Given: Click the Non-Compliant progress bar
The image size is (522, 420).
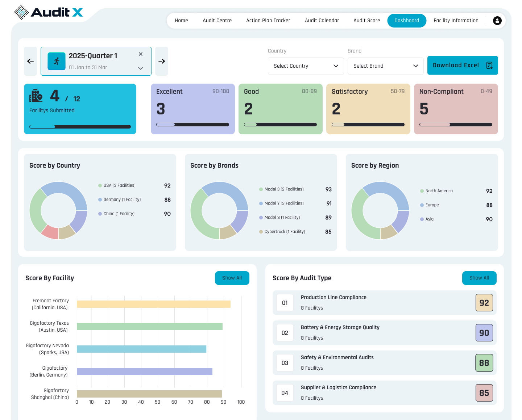Looking at the screenshot, I should tap(456, 125).
